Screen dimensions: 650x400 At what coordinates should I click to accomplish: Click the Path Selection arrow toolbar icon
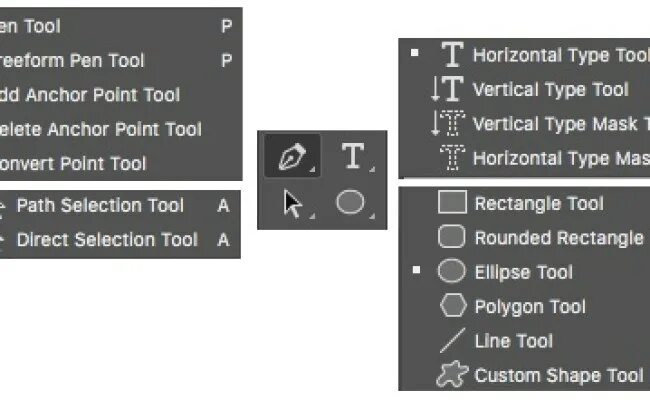(x=292, y=204)
